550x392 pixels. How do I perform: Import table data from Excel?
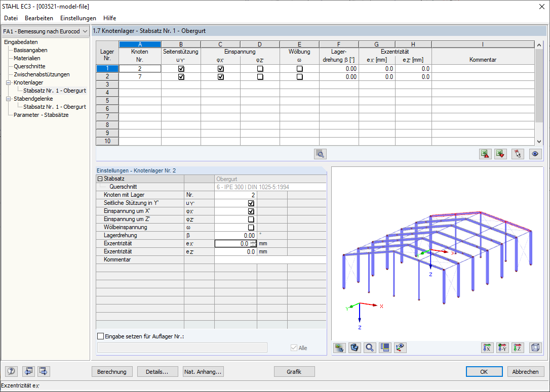pyautogui.click(x=500, y=154)
